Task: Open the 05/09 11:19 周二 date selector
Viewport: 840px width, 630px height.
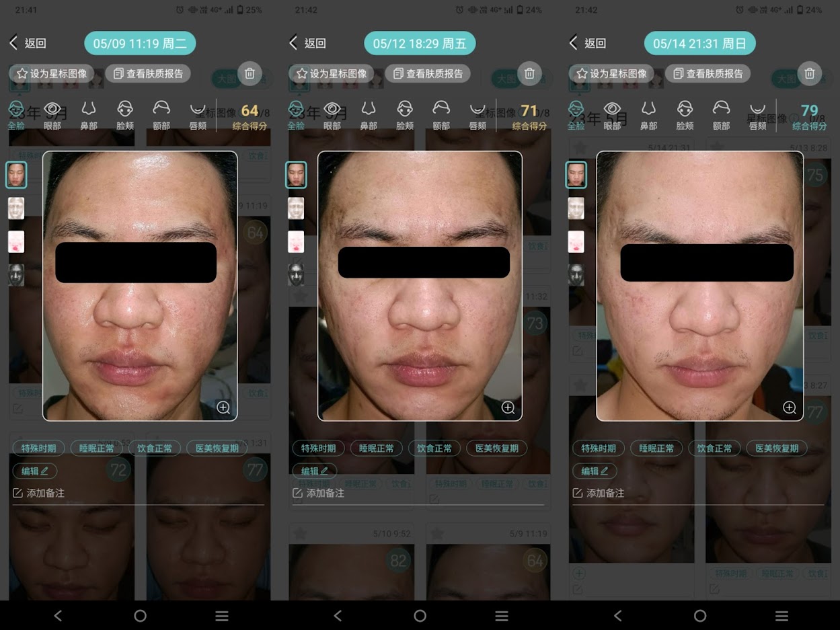Action: [x=140, y=44]
